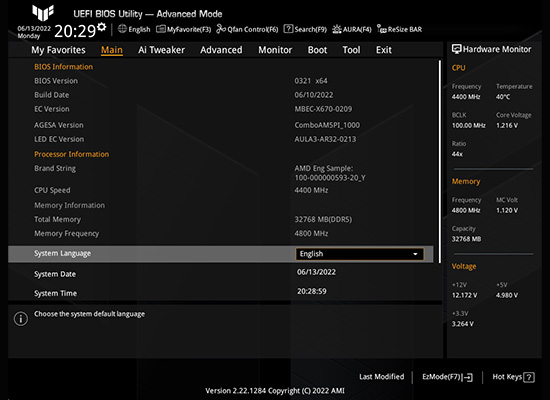
Task: Click the top bar date 06/13/2022 Monday
Action: tap(34, 32)
